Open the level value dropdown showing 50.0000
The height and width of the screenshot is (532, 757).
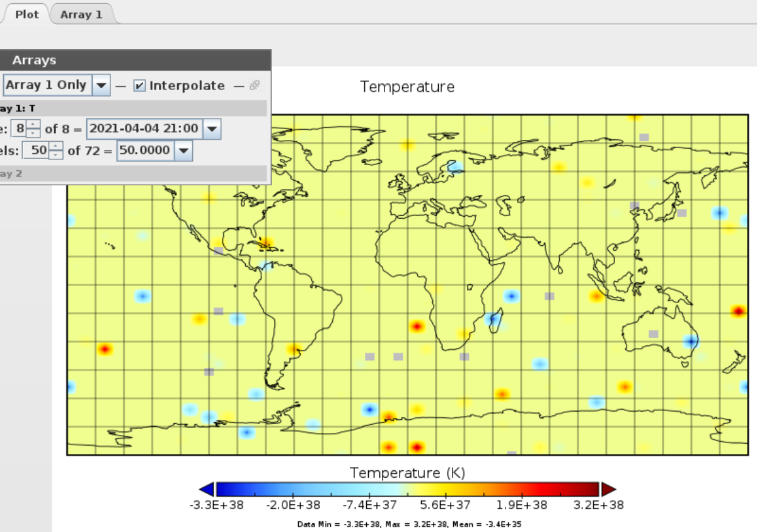click(183, 150)
